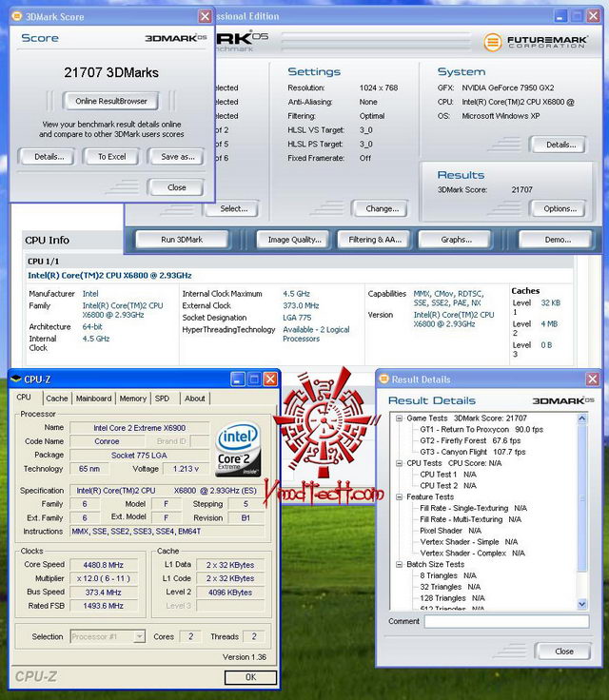Switch to the SPD tab in CPU-Z
The image size is (609, 700).
pyautogui.click(x=162, y=399)
